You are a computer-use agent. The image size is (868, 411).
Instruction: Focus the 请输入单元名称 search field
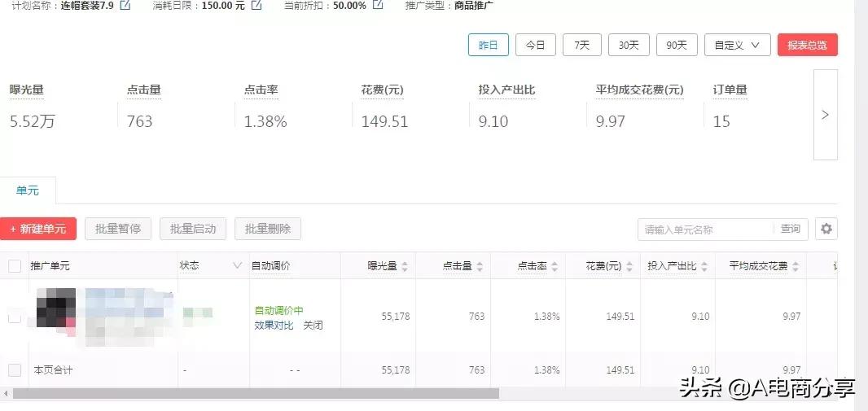(706, 230)
